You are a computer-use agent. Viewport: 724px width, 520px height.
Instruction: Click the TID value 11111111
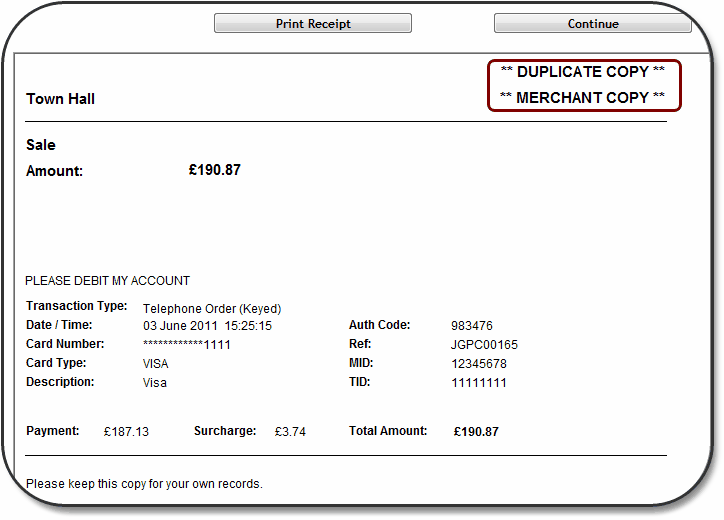click(479, 383)
